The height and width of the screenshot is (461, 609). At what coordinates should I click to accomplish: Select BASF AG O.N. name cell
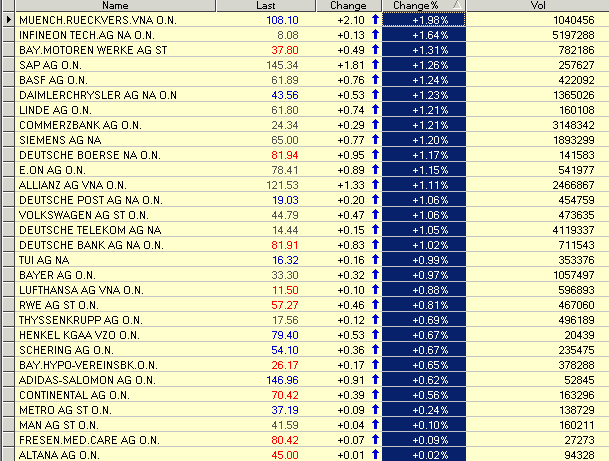pos(53,80)
